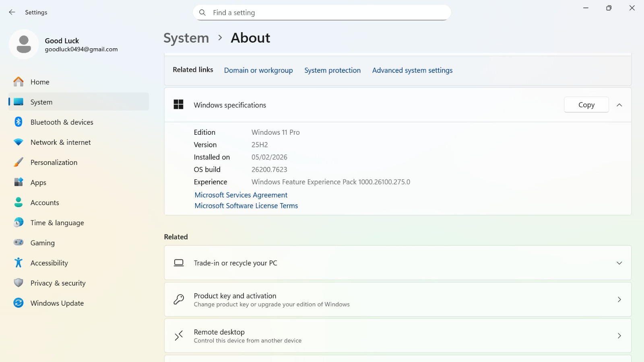Click the user profile avatar

pyautogui.click(x=24, y=44)
